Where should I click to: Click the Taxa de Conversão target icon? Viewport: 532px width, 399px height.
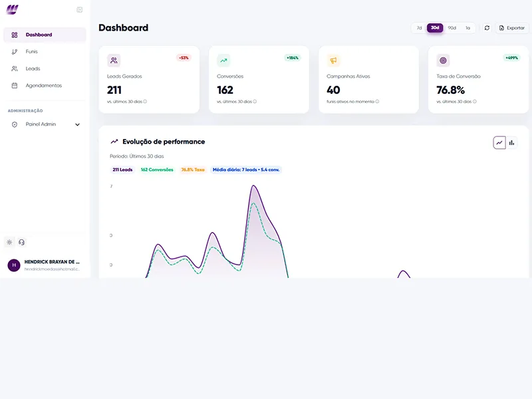[x=443, y=61]
